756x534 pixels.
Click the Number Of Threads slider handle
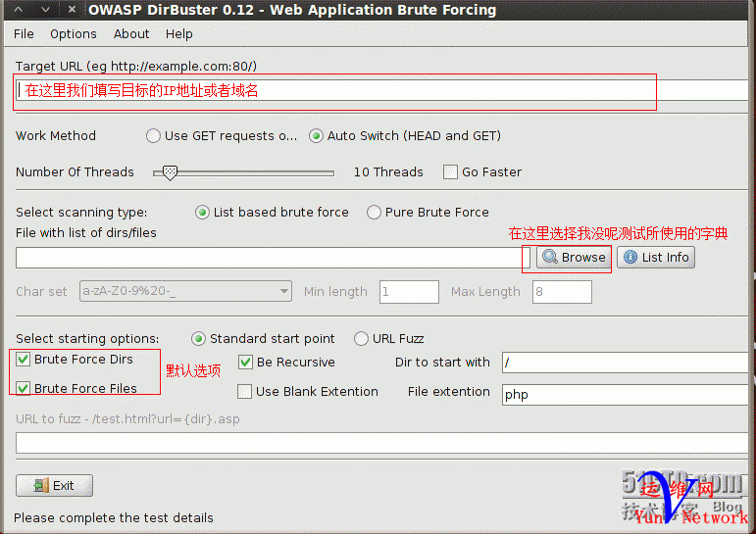170,172
